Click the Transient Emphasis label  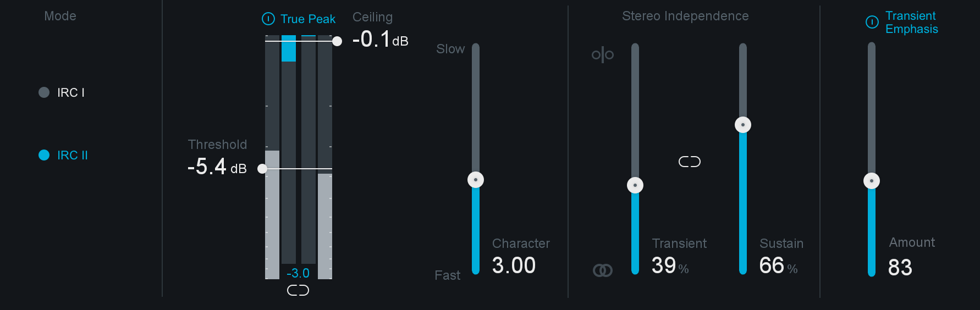pos(912,23)
